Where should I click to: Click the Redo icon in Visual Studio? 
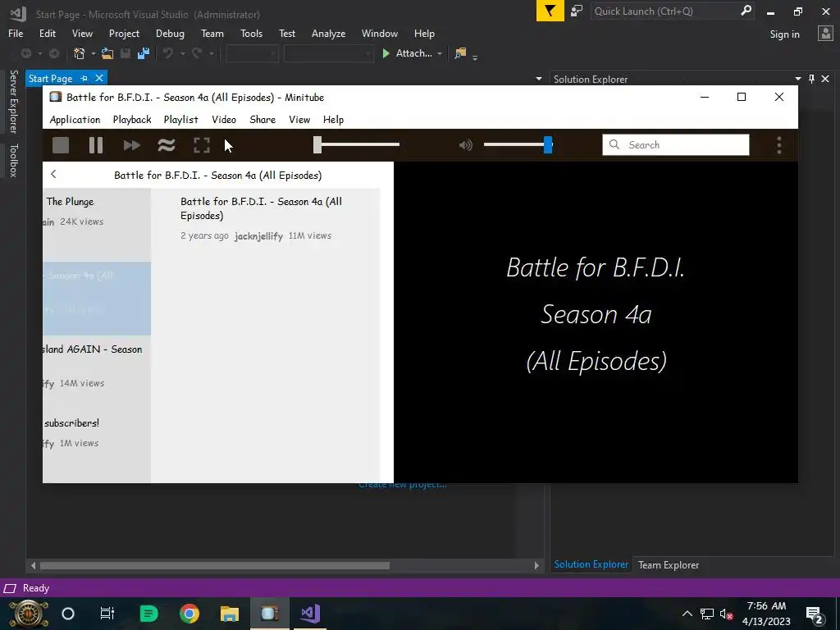point(197,53)
